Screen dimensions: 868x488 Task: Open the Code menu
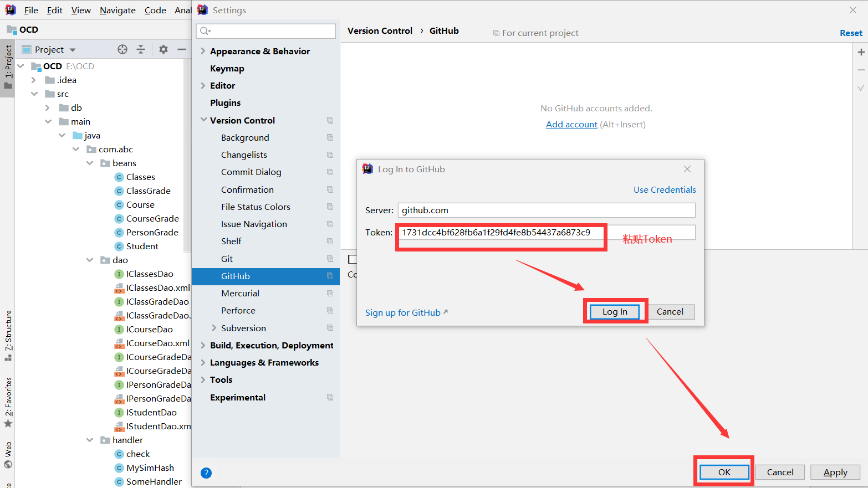155,10
